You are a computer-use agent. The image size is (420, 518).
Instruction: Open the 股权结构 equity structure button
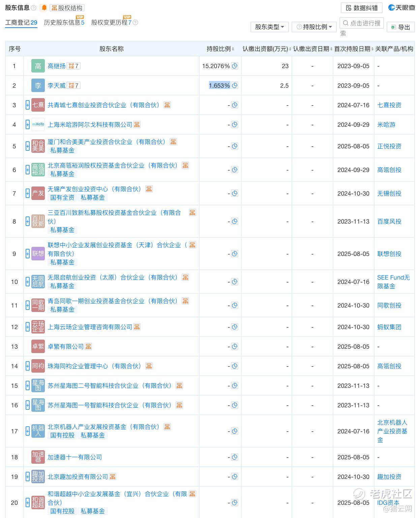67,8
